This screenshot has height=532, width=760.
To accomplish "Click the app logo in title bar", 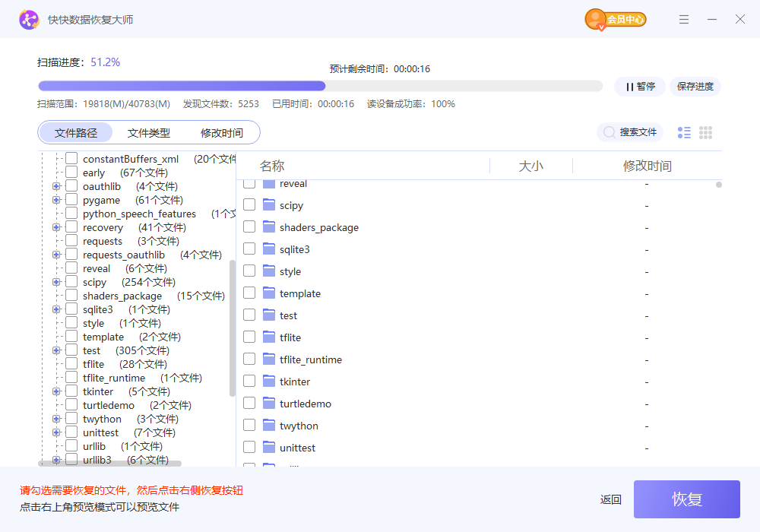I will tap(29, 20).
